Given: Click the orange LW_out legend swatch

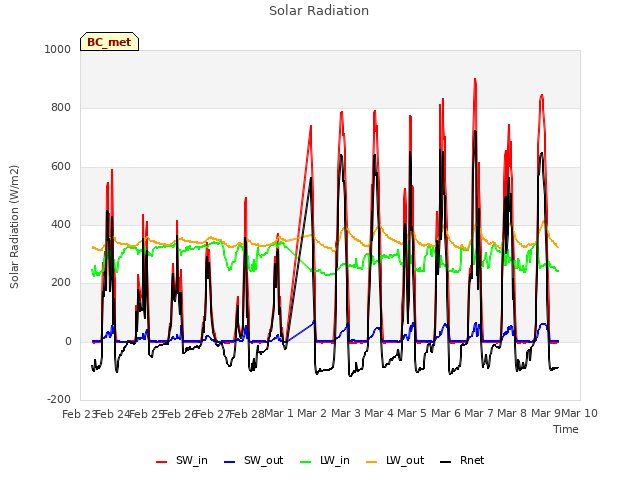Looking at the screenshot, I should [372, 462].
